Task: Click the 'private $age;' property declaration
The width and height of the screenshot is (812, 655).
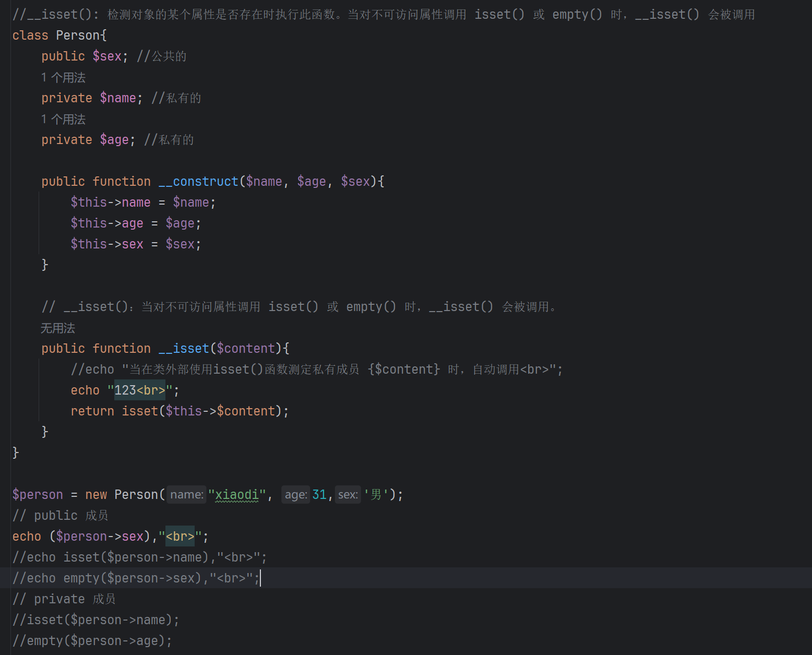Action: 88,139
